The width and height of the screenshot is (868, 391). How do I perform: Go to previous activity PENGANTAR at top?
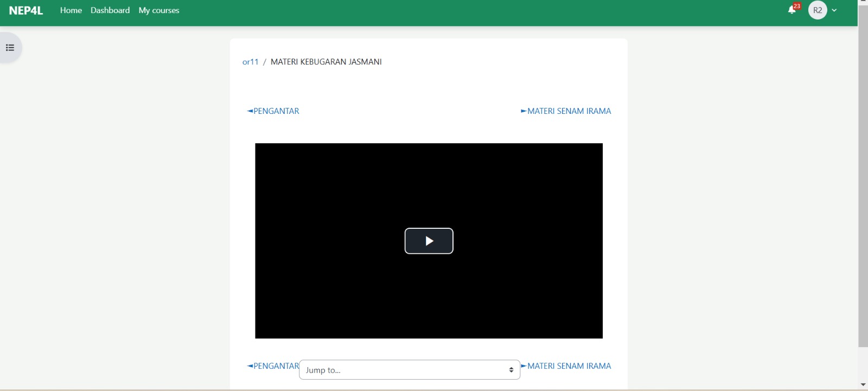[273, 111]
